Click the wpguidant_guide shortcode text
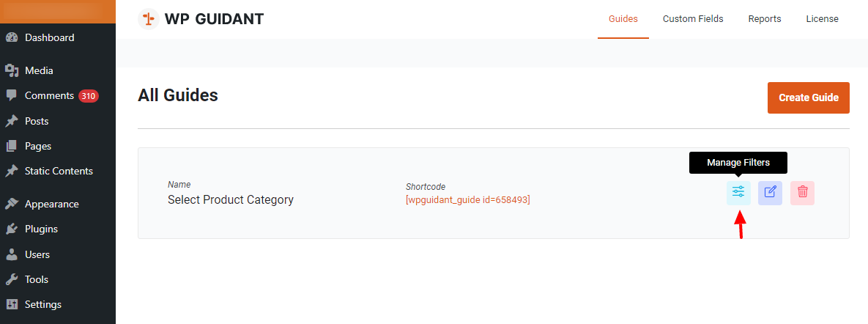This screenshot has height=324, width=868. pos(467,200)
